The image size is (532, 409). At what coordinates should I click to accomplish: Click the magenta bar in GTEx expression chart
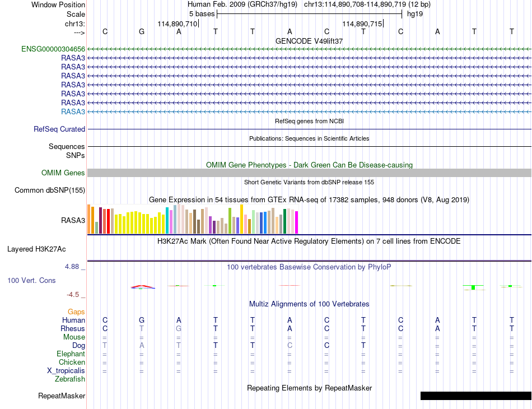(x=297, y=222)
